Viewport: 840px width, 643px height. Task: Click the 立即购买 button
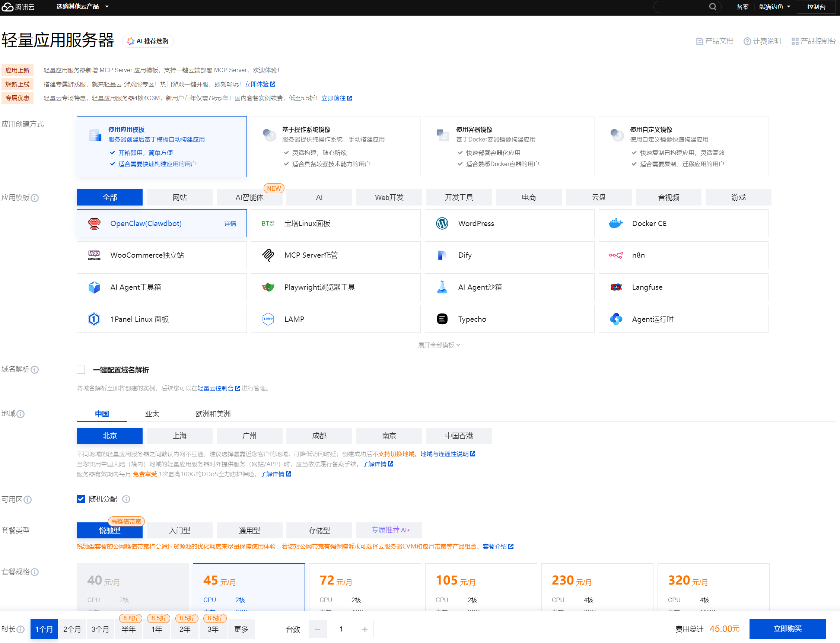pyautogui.click(x=787, y=629)
